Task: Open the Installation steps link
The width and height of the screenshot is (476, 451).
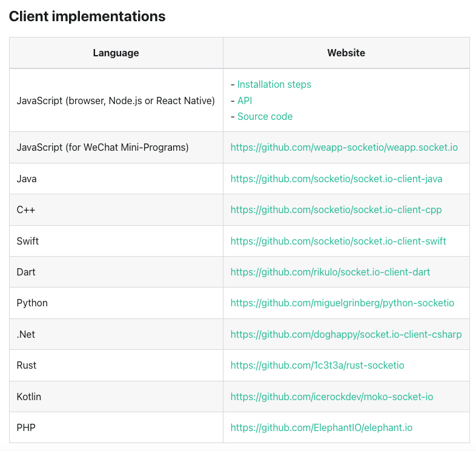Action: [x=274, y=85]
